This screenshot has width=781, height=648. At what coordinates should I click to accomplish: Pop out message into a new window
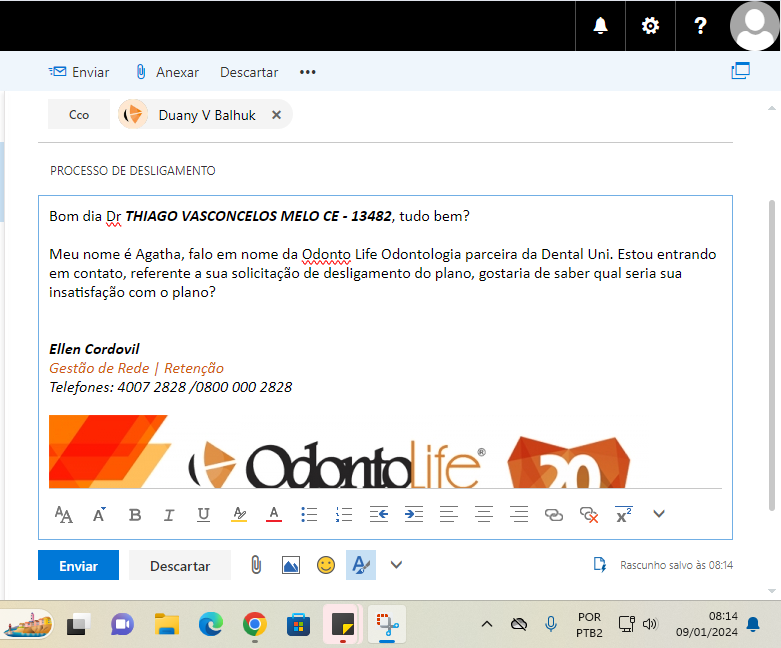[740, 71]
